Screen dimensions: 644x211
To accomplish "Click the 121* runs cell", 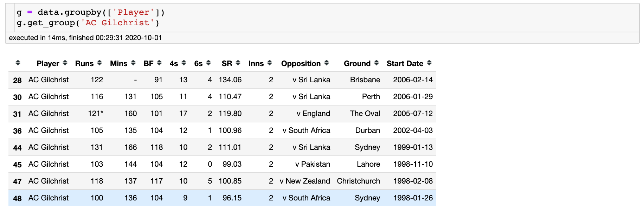I will point(95,114).
